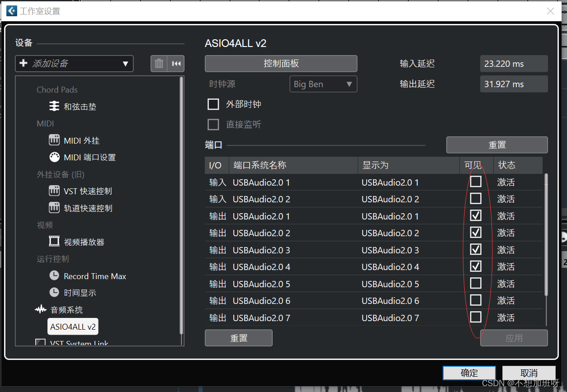Confirm with the 确定 button
Screen dimensions: 567x392
pyautogui.click(x=469, y=373)
